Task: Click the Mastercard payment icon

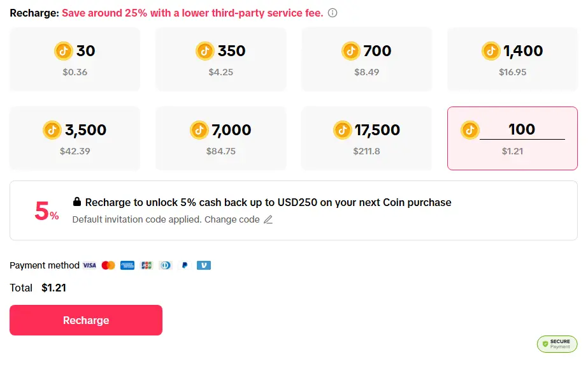Action: pos(108,265)
